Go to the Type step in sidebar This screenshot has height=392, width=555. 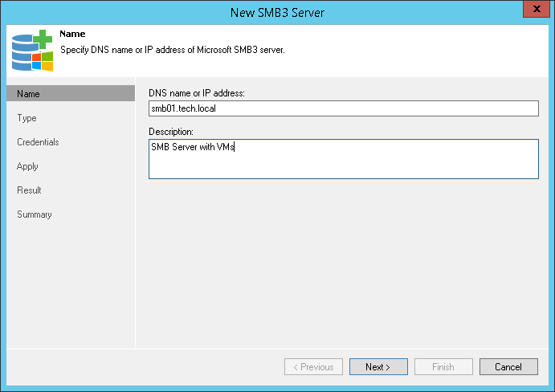click(x=27, y=118)
